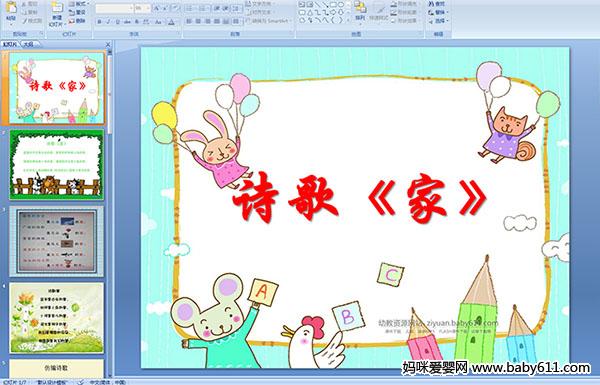Click the Shape Fill icon
Screen dimensions: 600x385
click(x=394, y=4)
